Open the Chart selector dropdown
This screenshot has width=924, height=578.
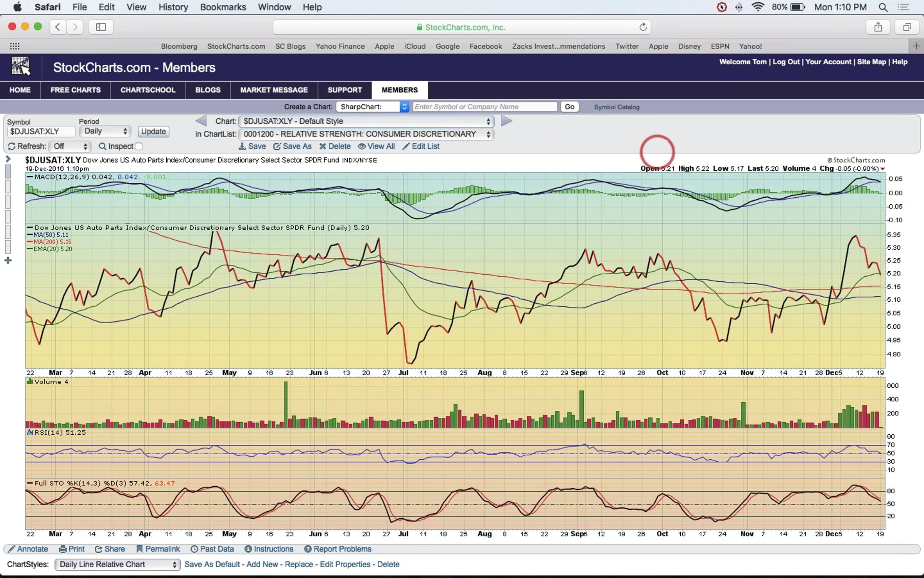coord(366,121)
